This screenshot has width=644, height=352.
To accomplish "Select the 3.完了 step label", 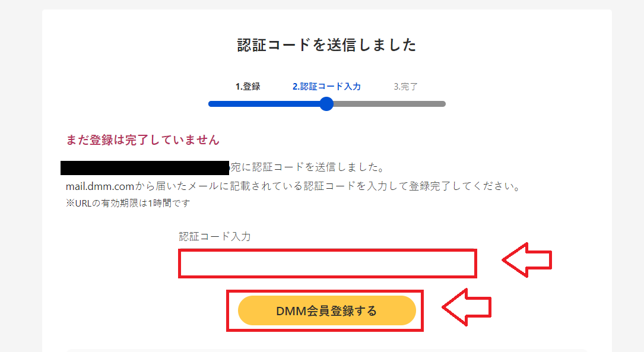I will 405,87.
